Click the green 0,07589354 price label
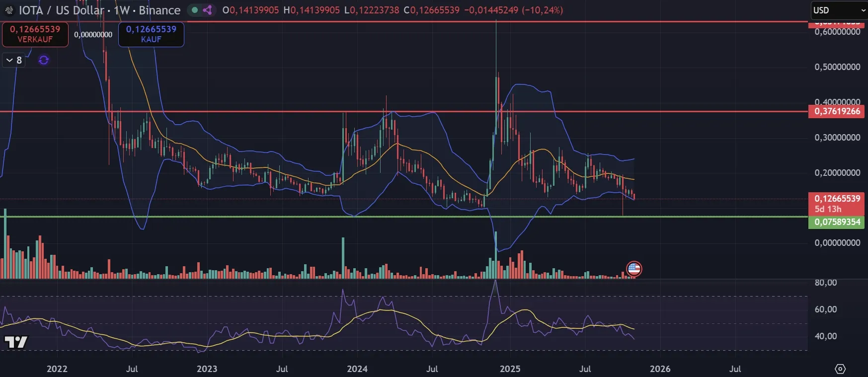Screen dimensions: 868x377 (837, 222)
